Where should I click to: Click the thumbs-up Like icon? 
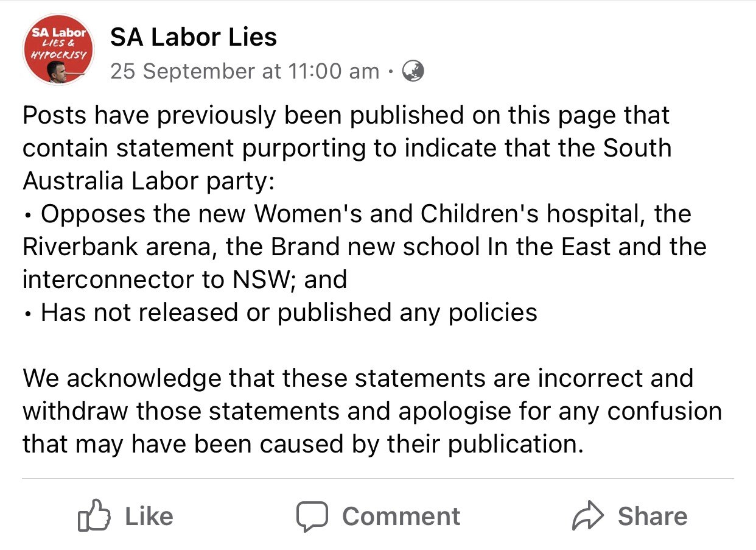click(x=95, y=517)
